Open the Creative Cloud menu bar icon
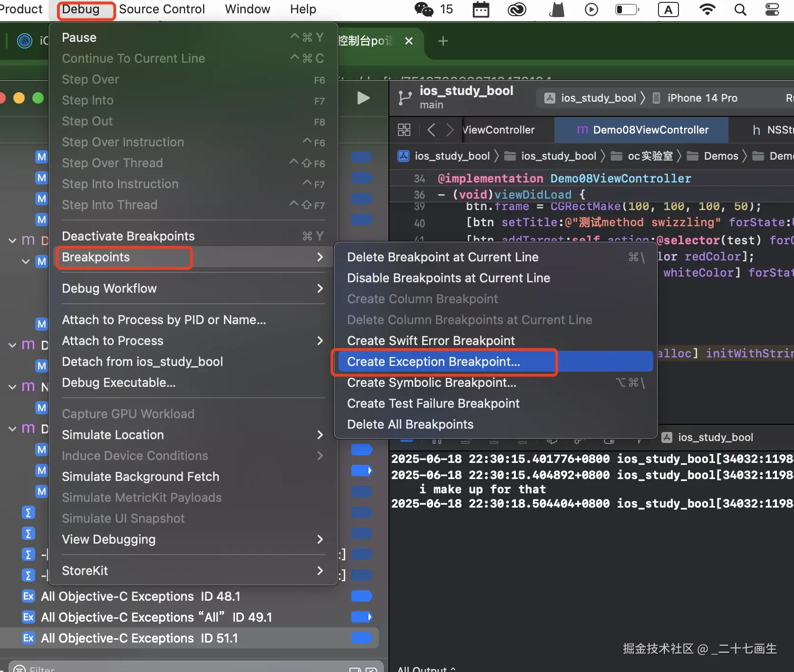Viewport: 794px width, 672px height. pos(517,10)
